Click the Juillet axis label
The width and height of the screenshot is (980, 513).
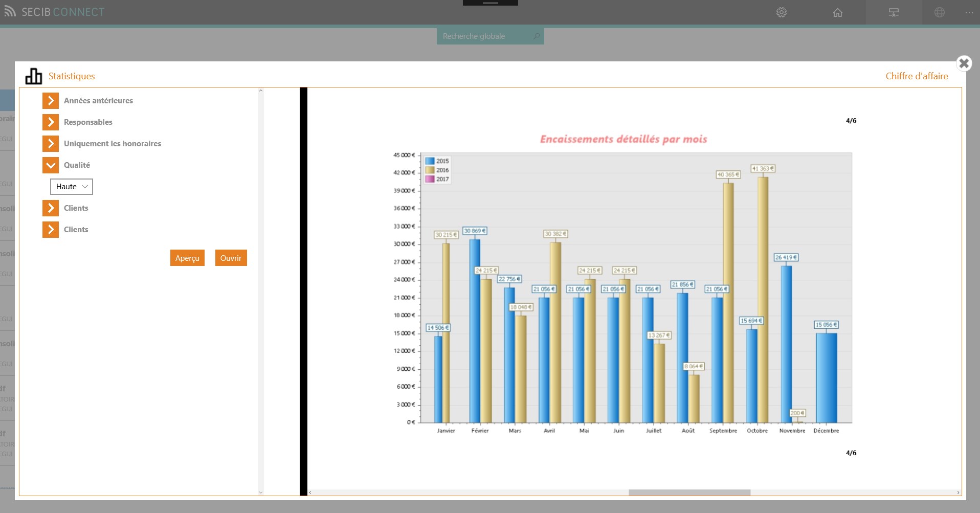(x=654, y=431)
